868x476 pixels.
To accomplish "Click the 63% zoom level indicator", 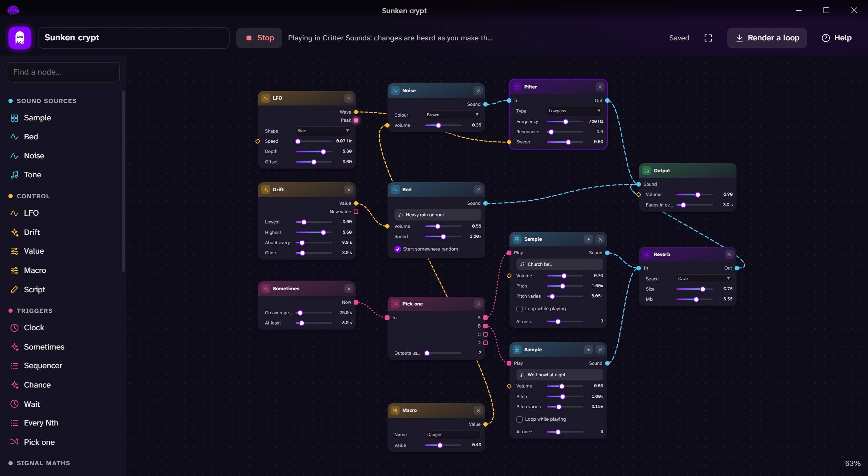I will pos(852,464).
